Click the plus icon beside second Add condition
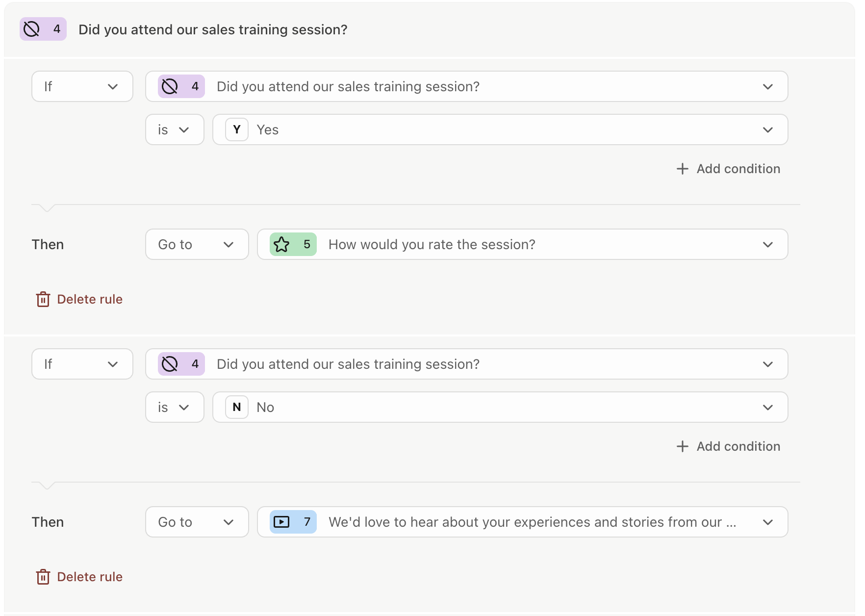The image size is (865, 616). tap(683, 446)
